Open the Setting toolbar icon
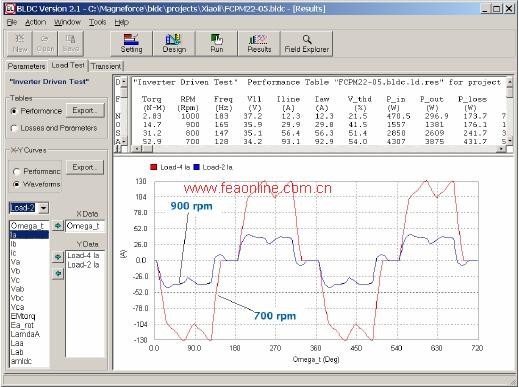 click(x=131, y=43)
